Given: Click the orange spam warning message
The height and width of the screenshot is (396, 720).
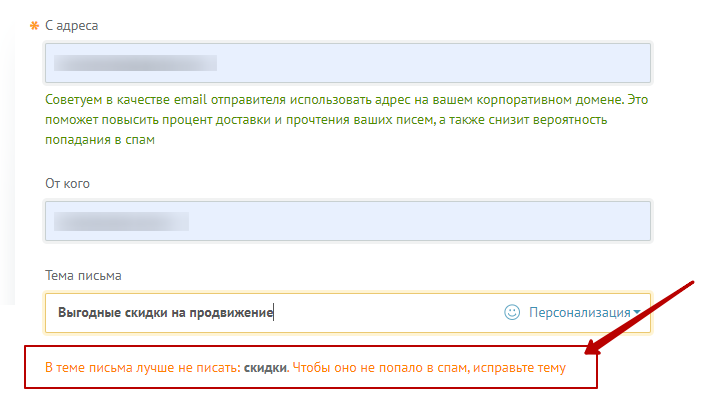Looking at the screenshot, I should [x=305, y=368].
